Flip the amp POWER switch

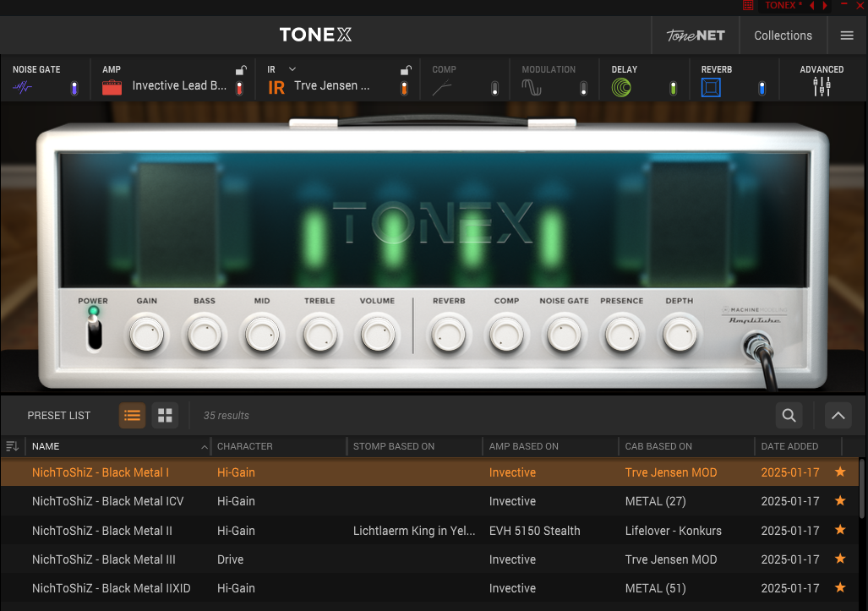[95, 331]
